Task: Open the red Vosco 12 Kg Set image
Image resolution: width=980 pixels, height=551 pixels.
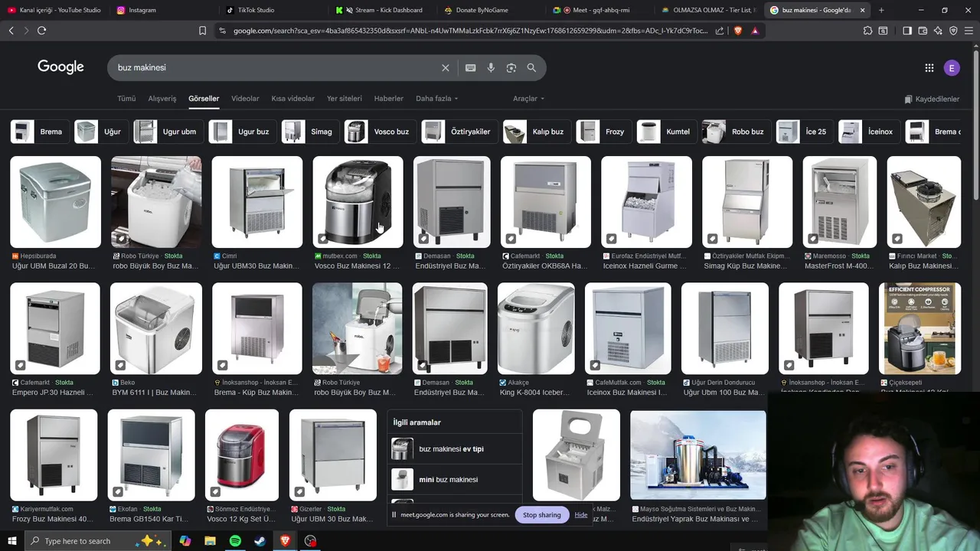Action: coord(242,455)
